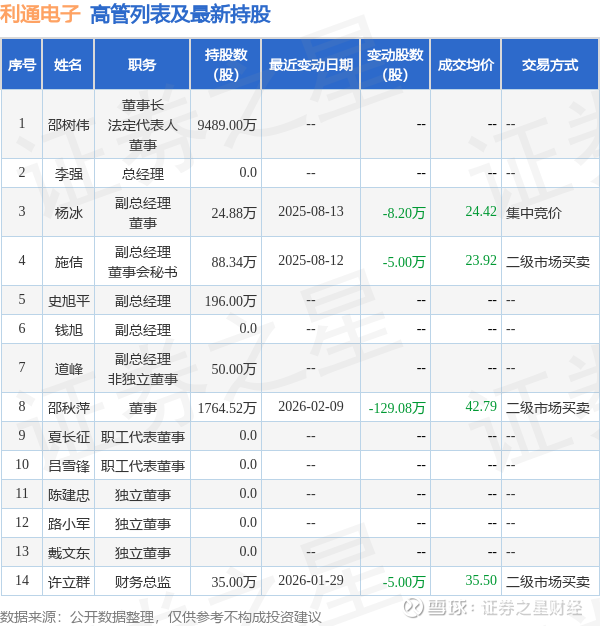This screenshot has width=600, height=626.
Task: Click 二级市场买卖 in 施佶's row
Action: pos(548,261)
